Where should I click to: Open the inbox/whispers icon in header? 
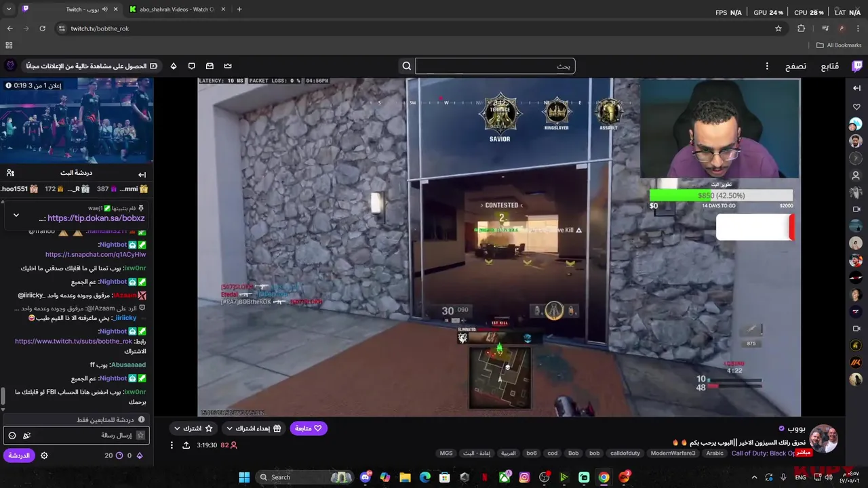coord(210,66)
